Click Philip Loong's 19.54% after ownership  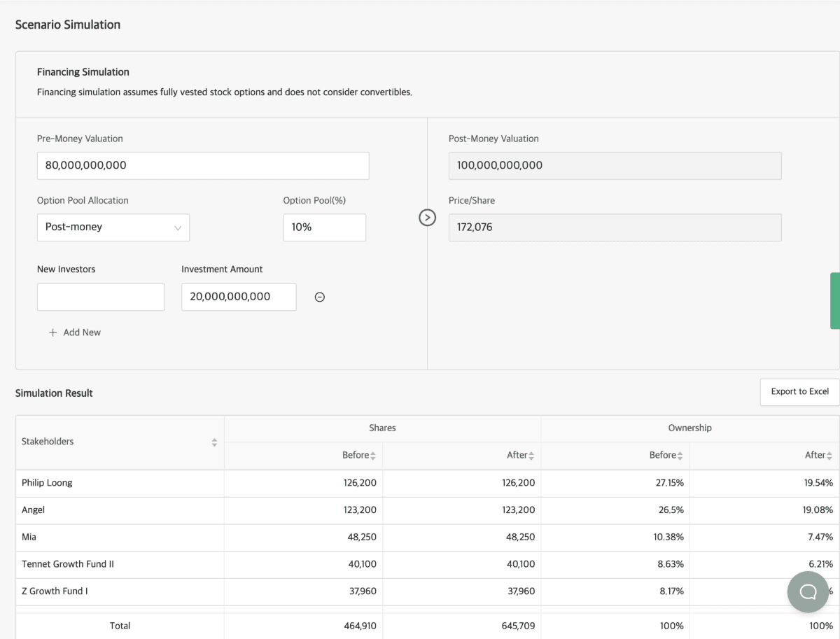click(818, 484)
